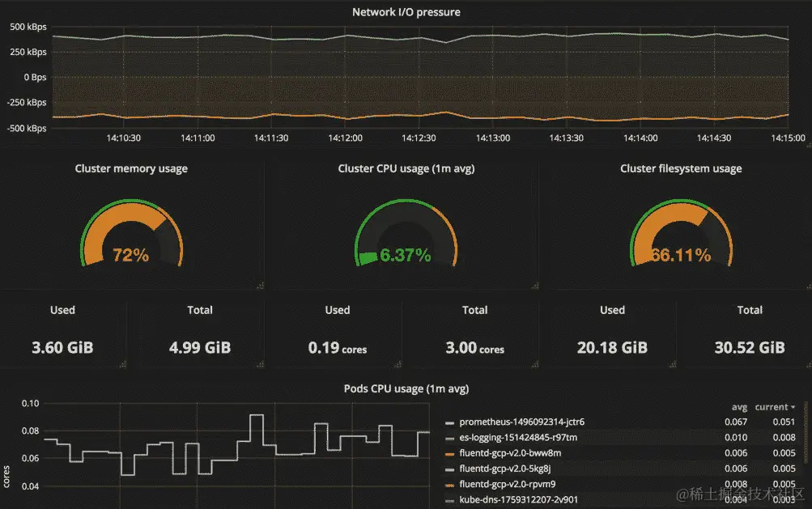This screenshot has height=509, width=812.
Task: Toggle the kube-dns-1759312207-2v901 legend series
Action: tap(518, 499)
